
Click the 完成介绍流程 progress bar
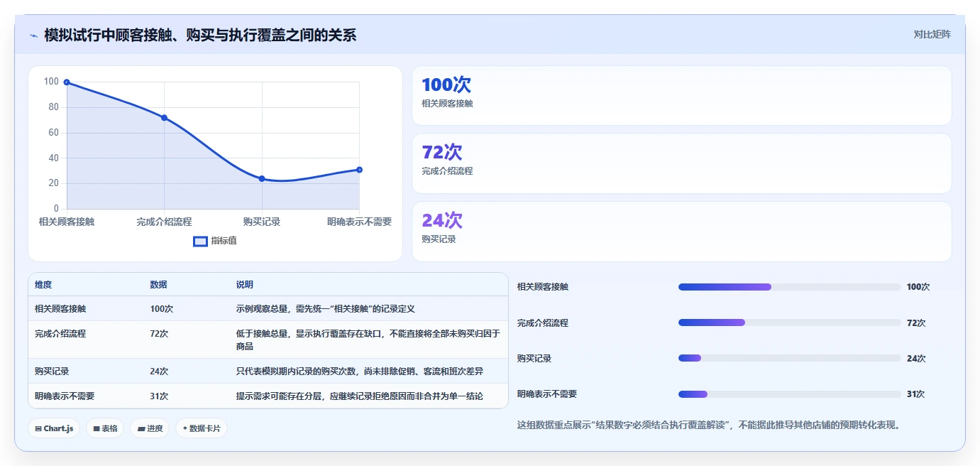point(789,323)
